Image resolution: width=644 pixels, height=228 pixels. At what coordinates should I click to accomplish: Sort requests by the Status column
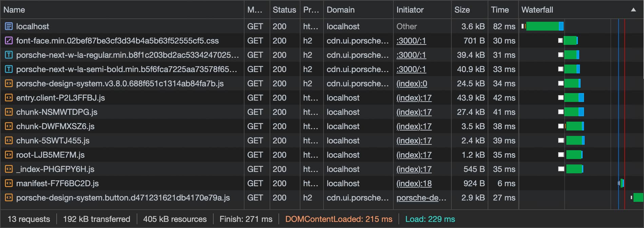[x=284, y=10]
